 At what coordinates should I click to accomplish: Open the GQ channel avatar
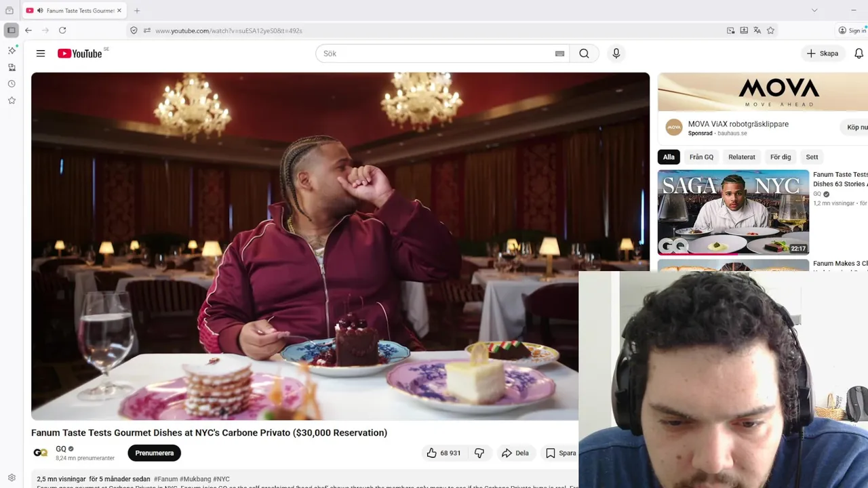tap(41, 453)
